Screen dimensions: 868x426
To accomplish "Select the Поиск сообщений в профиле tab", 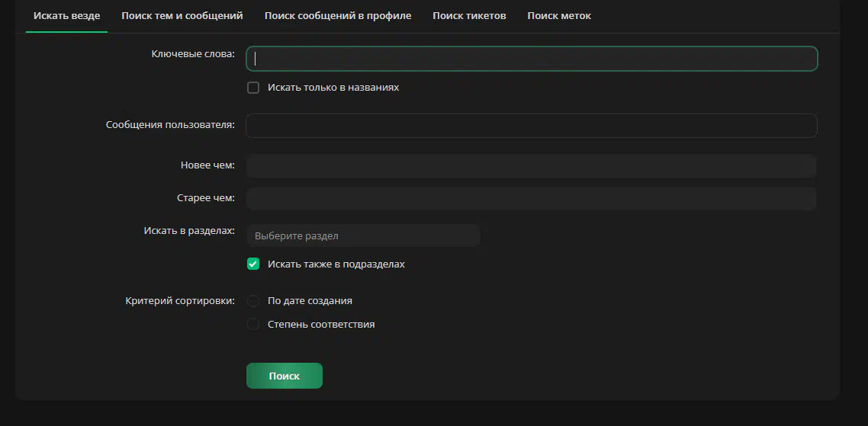I will tap(338, 16).
